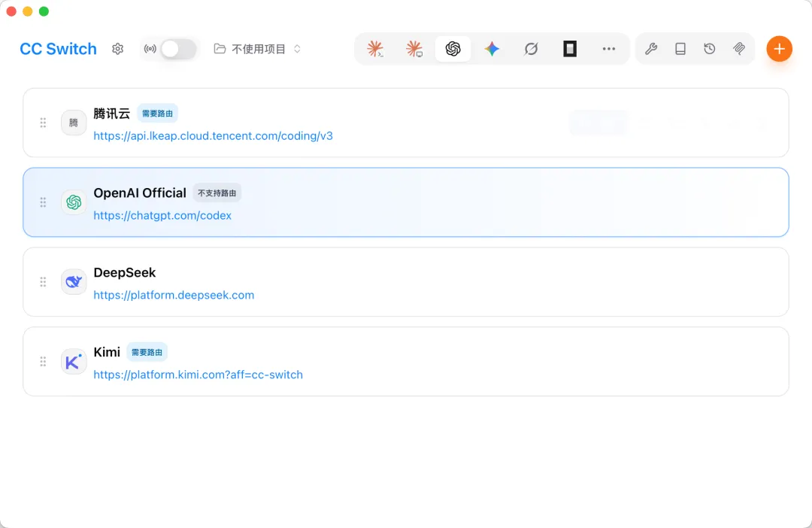Screen dimensions: 812x528
Task: Click the CC Switch title
Action: (58, 49)
